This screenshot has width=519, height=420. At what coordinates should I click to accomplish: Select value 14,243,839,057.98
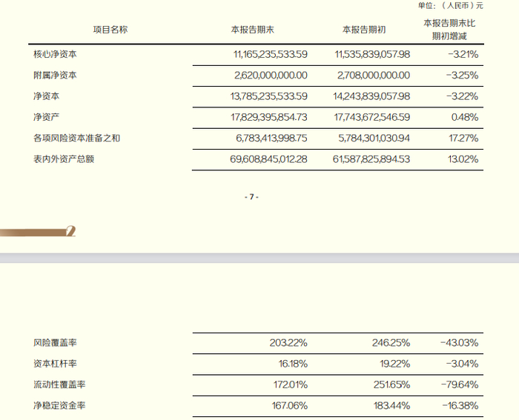371,96
